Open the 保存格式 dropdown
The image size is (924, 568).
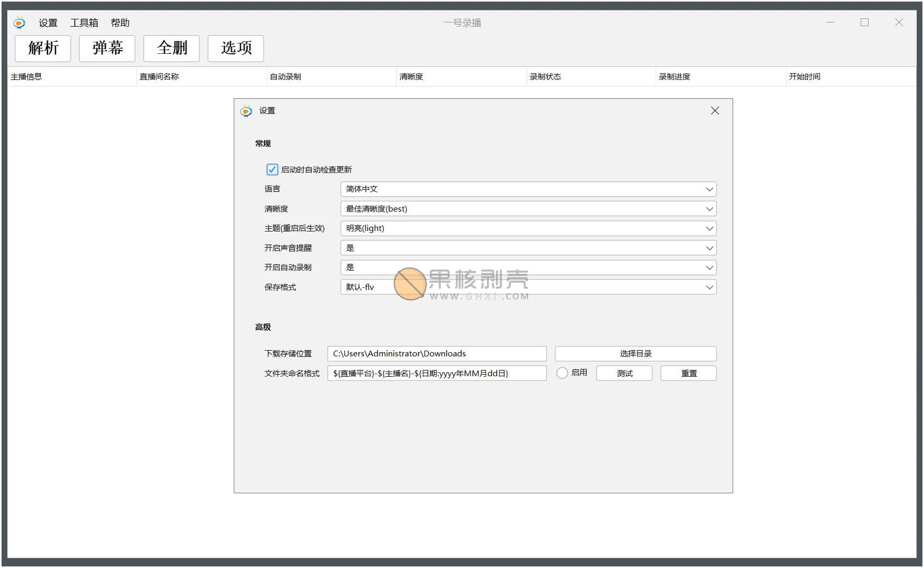528,287
